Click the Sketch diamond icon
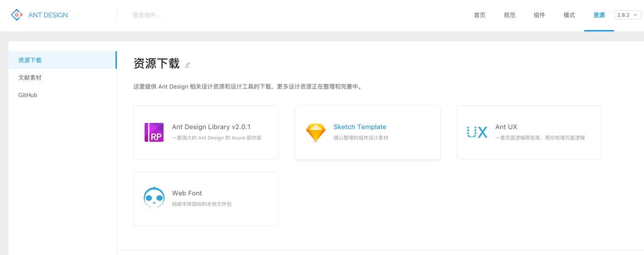 (316, 132)
